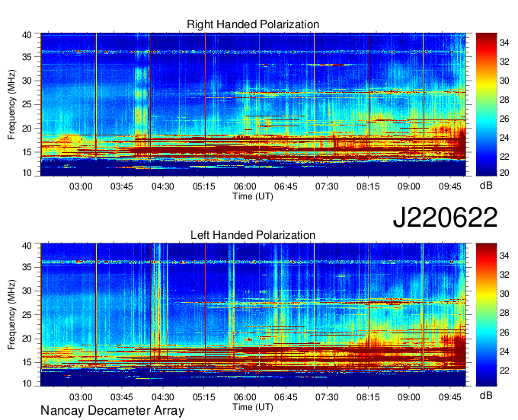
Task: Click the 04:30 tick label under bottom plot
Action: (x=163, y=397)
